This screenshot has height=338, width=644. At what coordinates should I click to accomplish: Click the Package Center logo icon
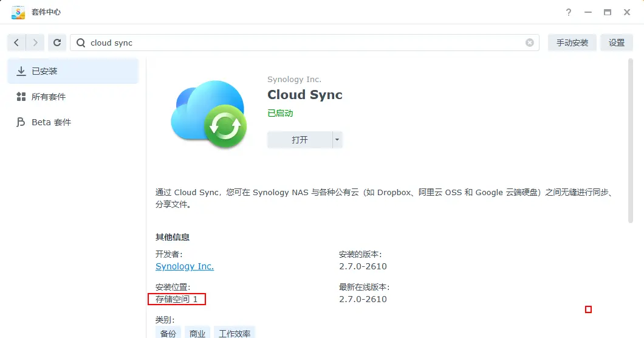[18, 12]
